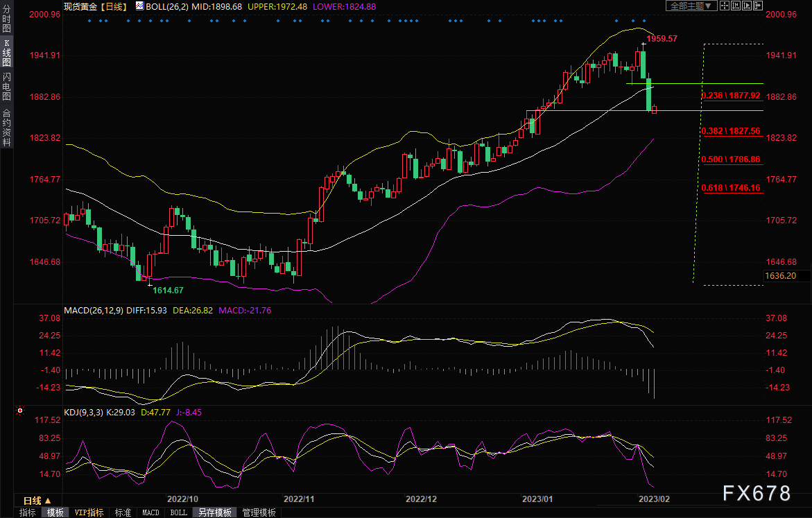Click the J:-8.45 value

189,413
